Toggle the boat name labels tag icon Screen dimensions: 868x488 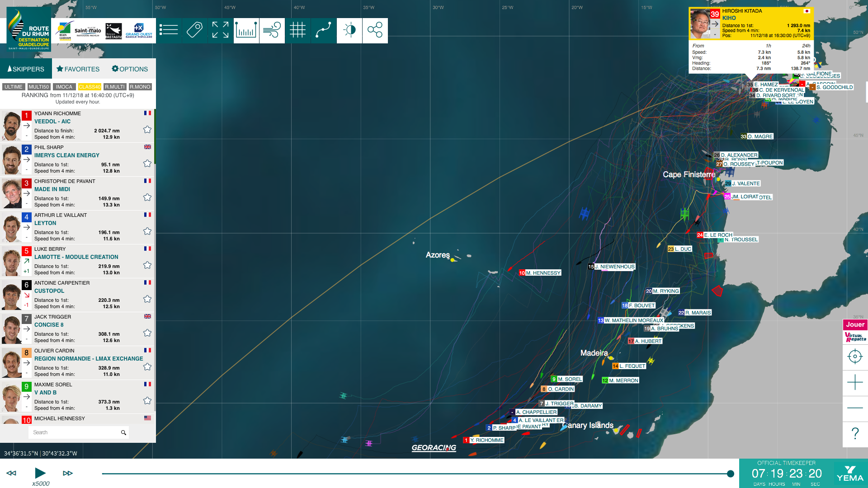(x=194, y=30)
